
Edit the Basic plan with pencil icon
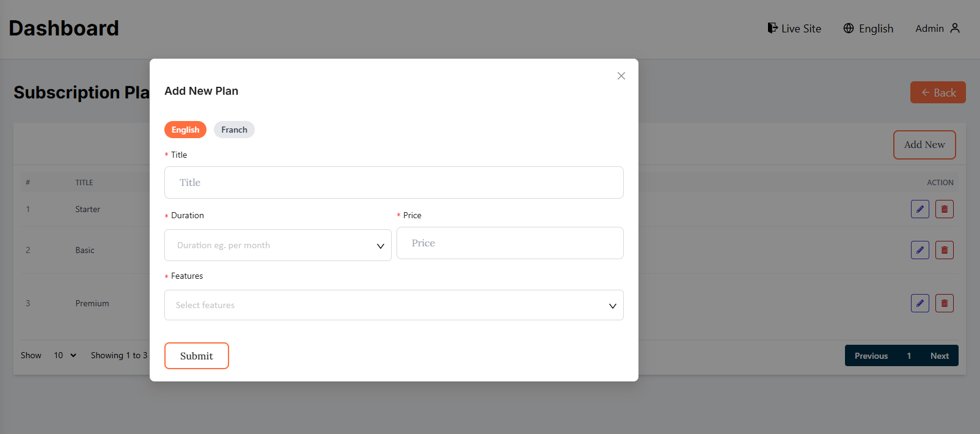click(x=920, y=250)
